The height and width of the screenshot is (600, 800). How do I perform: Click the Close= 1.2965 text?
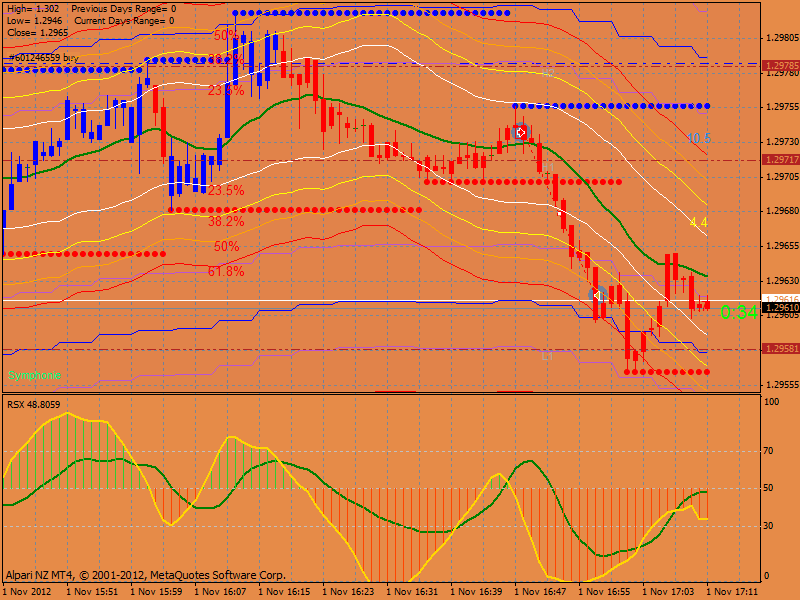pyautogui.click(x=38, y=33)
